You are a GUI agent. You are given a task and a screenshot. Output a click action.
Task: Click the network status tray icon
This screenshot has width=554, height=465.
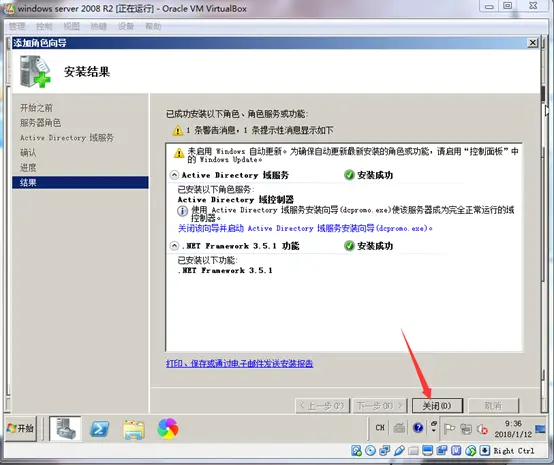tap(466, 429)
